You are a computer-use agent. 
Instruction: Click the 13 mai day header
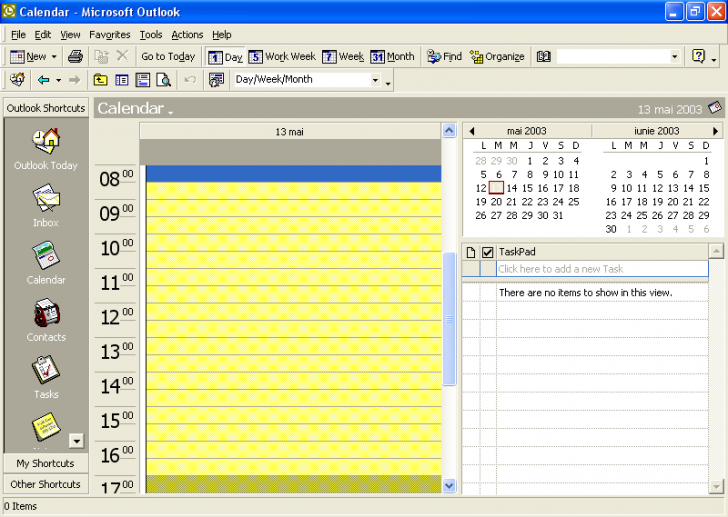(x=290, y=132)
